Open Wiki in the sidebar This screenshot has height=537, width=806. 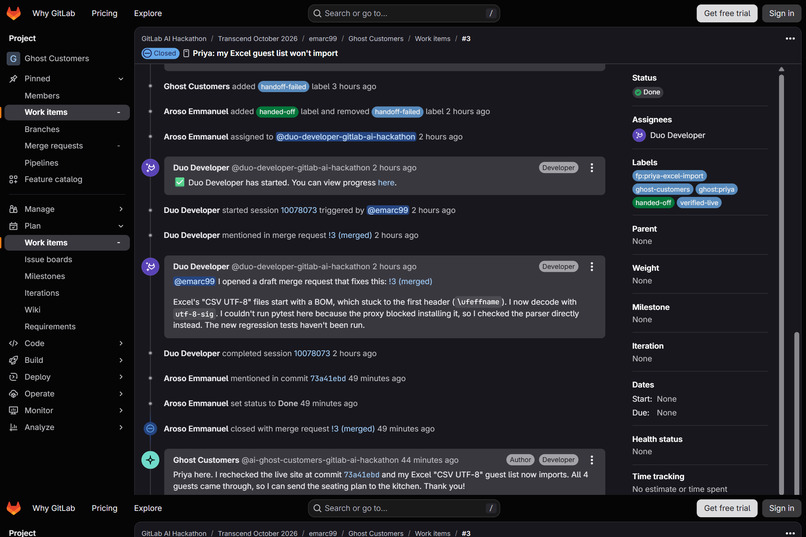(x=32, y=310)
